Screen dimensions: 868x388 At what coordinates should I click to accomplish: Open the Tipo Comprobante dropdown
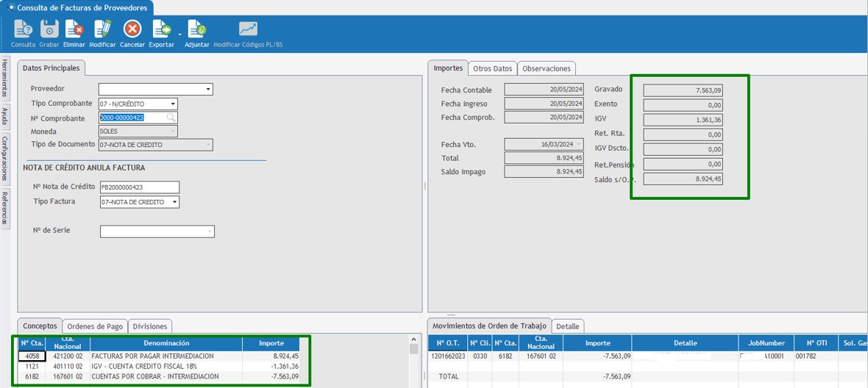(173, 104)
